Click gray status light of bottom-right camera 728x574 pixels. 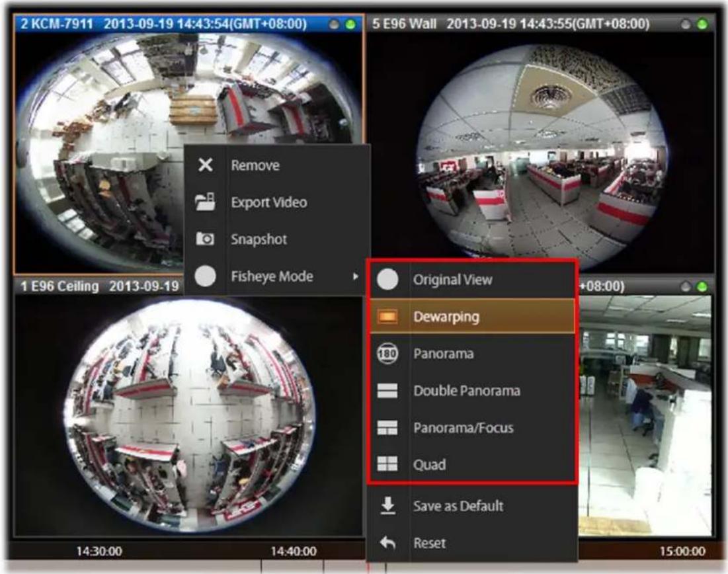coord(686,286)
